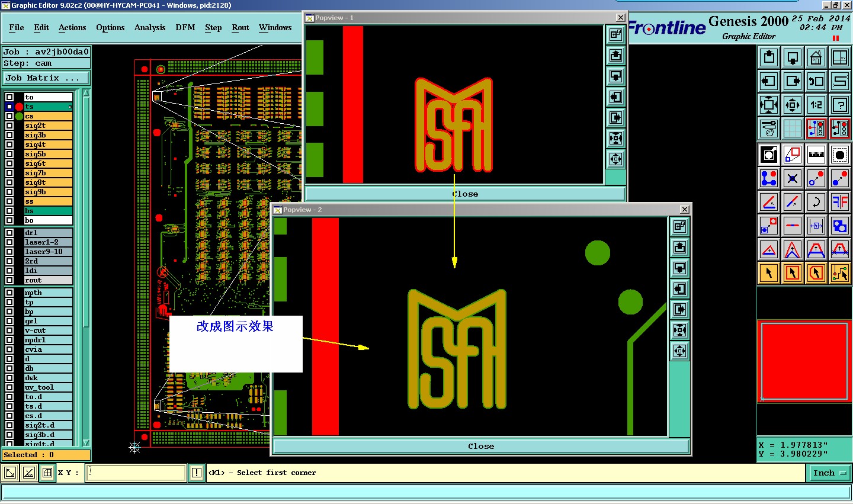This screenshot has width=853, height=504.
Task: Open the Options menu
Action: tap(110, 27)
